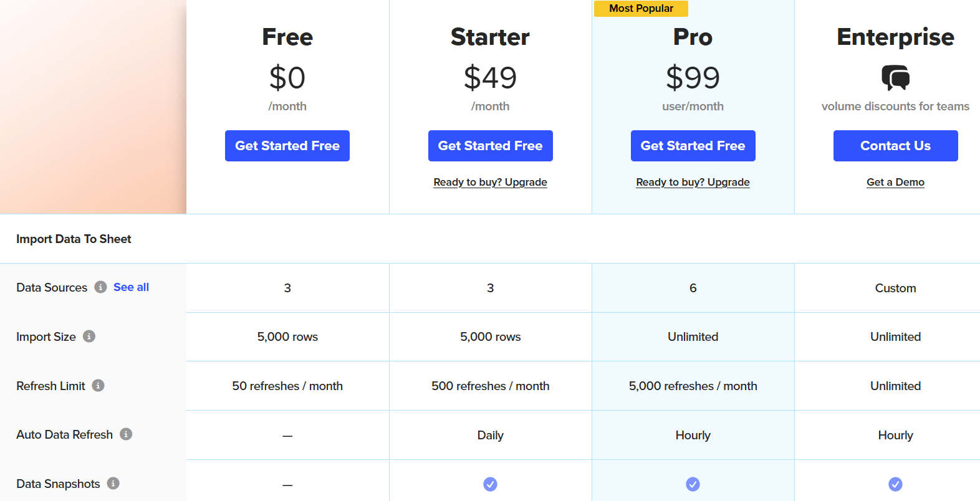Open the Ready to buy? Upgrade link under Starter
Viewport: 980px width, 501px height.
click(490, 182)
